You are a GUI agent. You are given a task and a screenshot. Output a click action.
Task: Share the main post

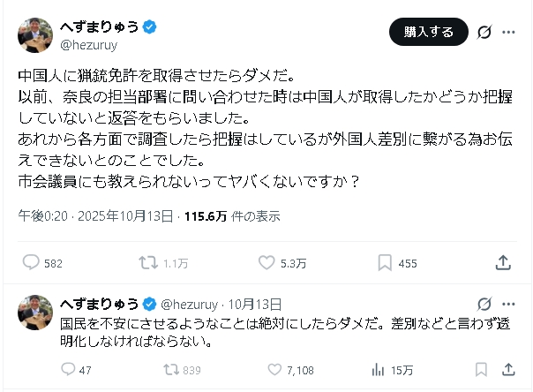[503, 262]
